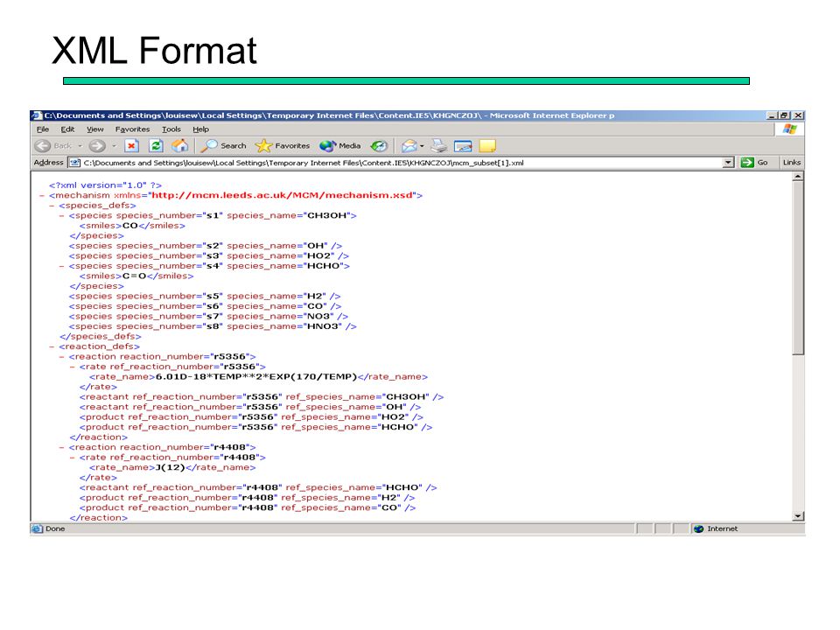Image resolution: width=840 pixels, height=630 pixels.
Task: Click the r5356 product "HO2" line
Action: (x=251, y=417)
